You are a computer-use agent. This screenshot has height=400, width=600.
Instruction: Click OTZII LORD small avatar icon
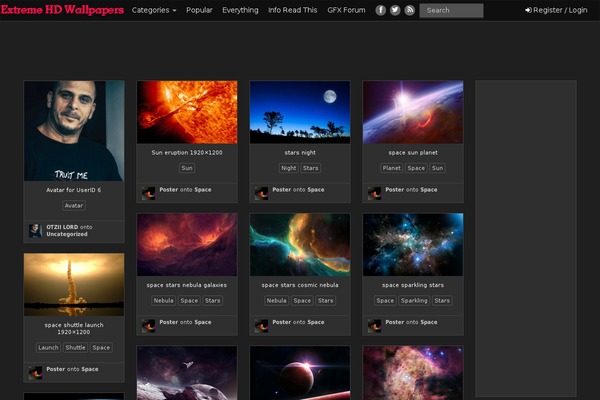[36, 231]
